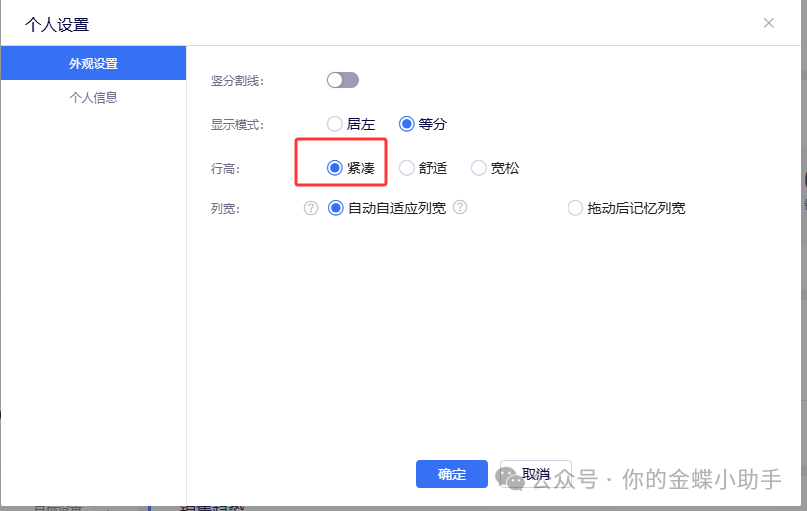Toggle the 竖分割线 switch

click(x=342, y=80)
